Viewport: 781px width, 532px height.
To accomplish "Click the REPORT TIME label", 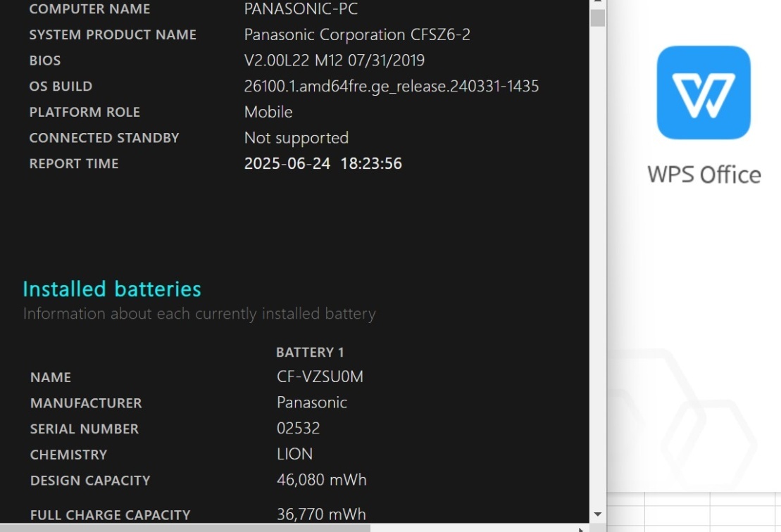I will 74,164.
